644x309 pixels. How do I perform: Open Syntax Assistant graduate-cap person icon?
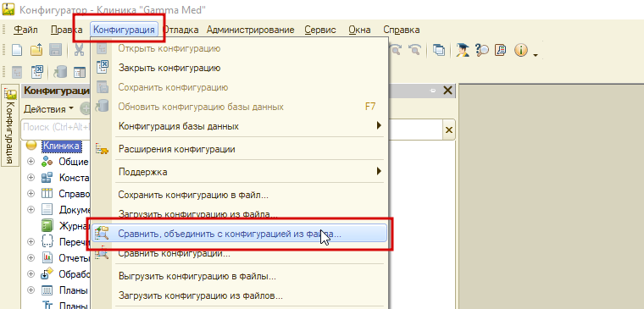tap(463, 51)
